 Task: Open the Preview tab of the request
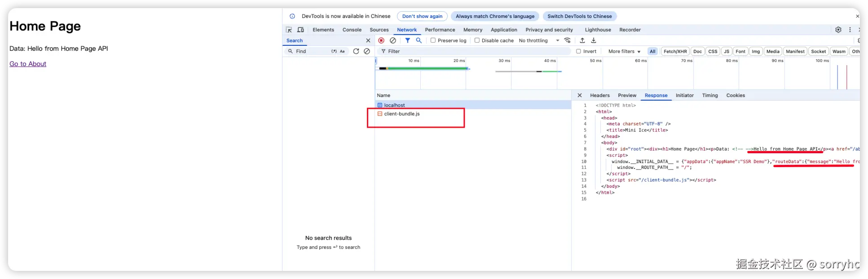[x=627, y=95]
